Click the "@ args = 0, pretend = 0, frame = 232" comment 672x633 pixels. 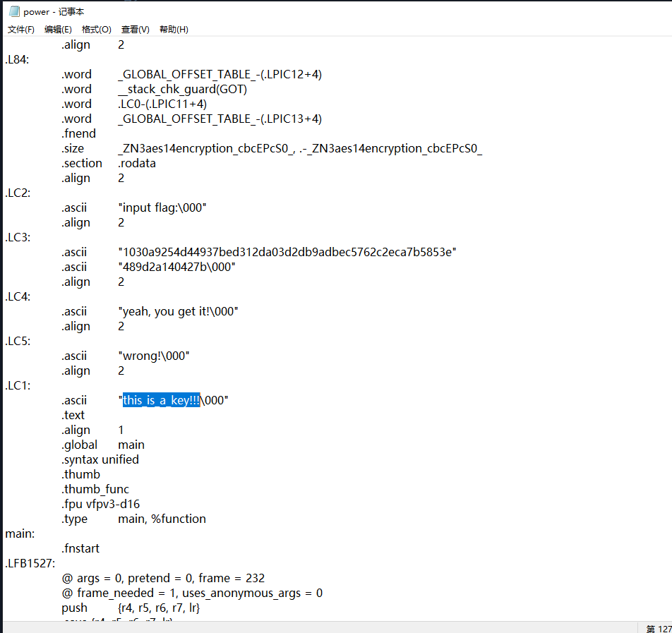pos(163,579)
